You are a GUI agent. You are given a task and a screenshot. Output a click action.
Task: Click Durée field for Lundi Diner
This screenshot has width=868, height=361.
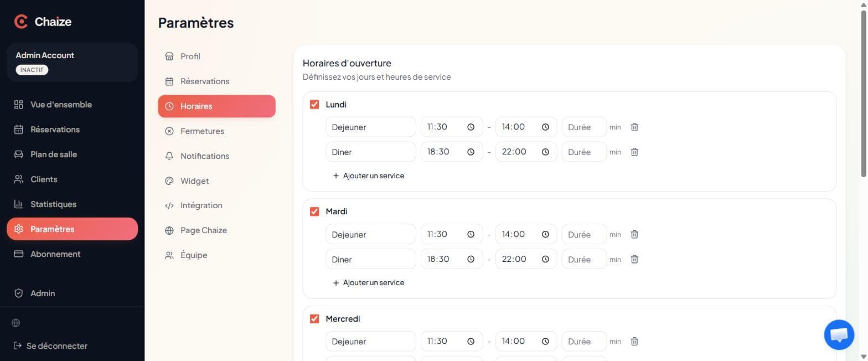tap(584, 152)
